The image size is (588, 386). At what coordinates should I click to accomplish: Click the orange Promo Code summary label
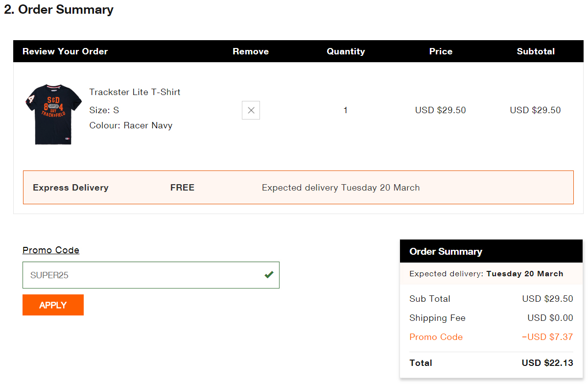tap(436, 337)
